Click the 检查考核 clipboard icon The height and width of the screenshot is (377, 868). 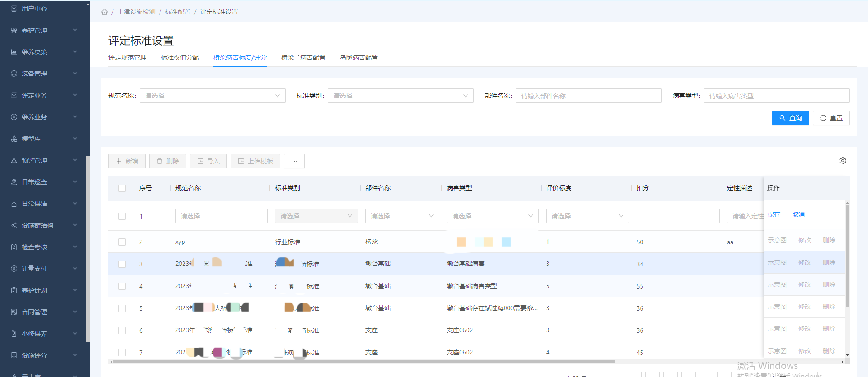point(14,247)
